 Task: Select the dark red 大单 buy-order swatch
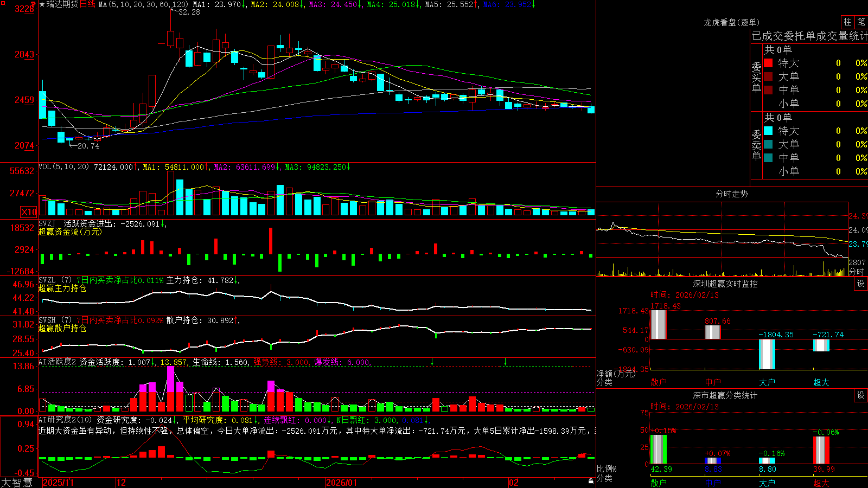[768, 76]
